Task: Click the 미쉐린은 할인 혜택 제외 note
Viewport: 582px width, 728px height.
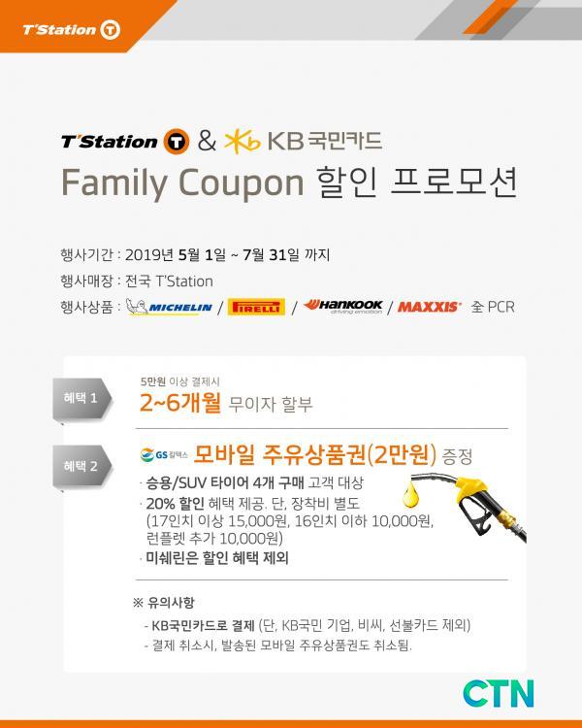Action: tap(217, 557)
